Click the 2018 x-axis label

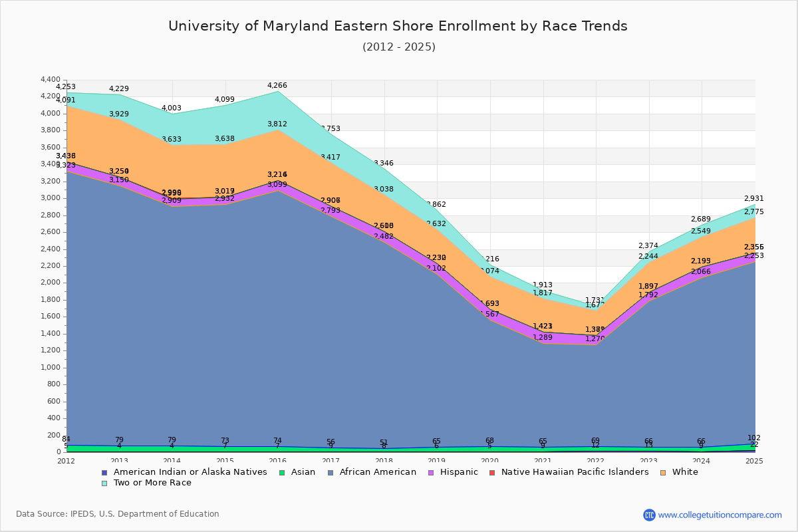tap(384, 460)
